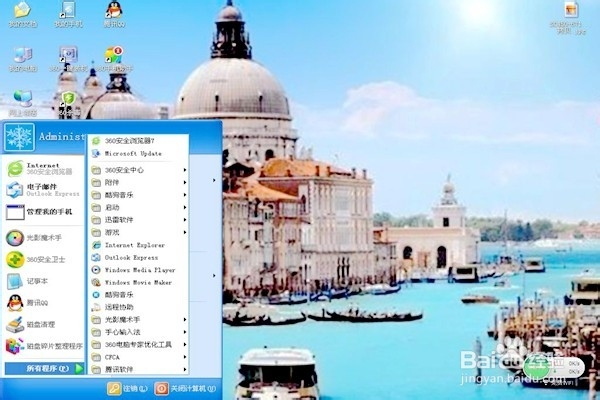The image size is (600, 400).
Task: Expand the 手心输入法 folder submenu arrow
Action: (185, 332)
